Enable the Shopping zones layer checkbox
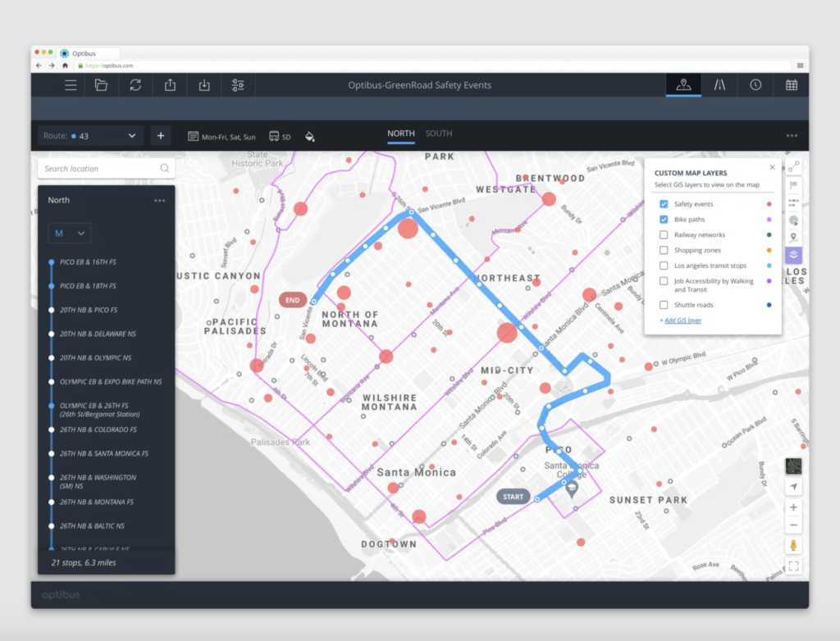Viewport: 840px width, 641px height. (x=664, y=250)
